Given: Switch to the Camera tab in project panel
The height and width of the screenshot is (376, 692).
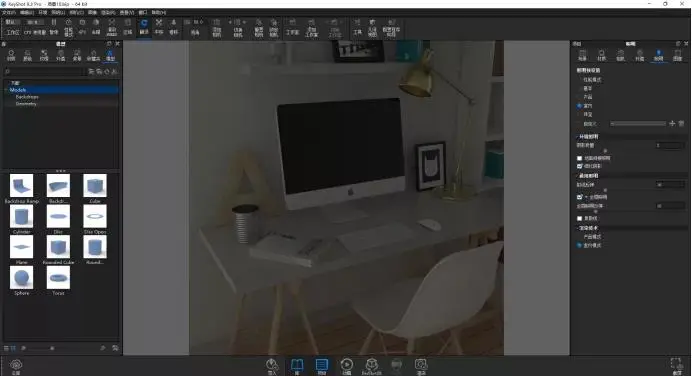Looking at the screenshot, I should (621, 55).
